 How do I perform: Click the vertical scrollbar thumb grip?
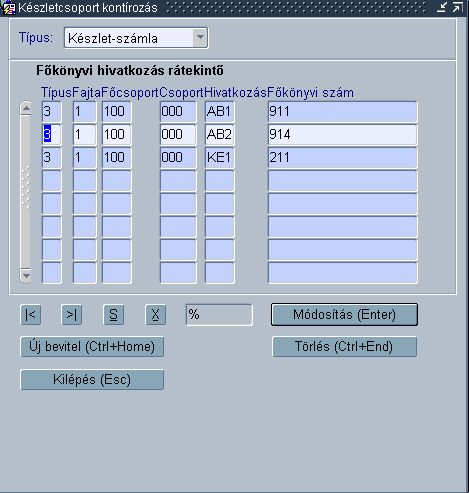click(x=26, y=187)
